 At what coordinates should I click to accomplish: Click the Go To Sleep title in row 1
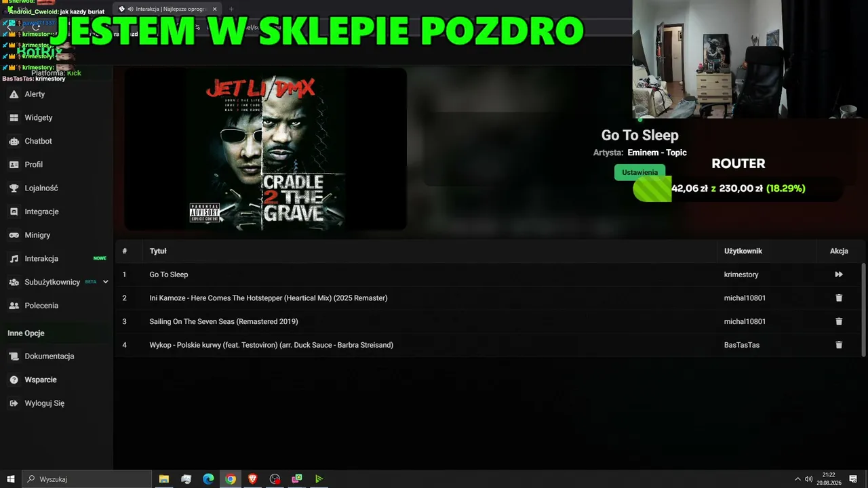point(169,274)
